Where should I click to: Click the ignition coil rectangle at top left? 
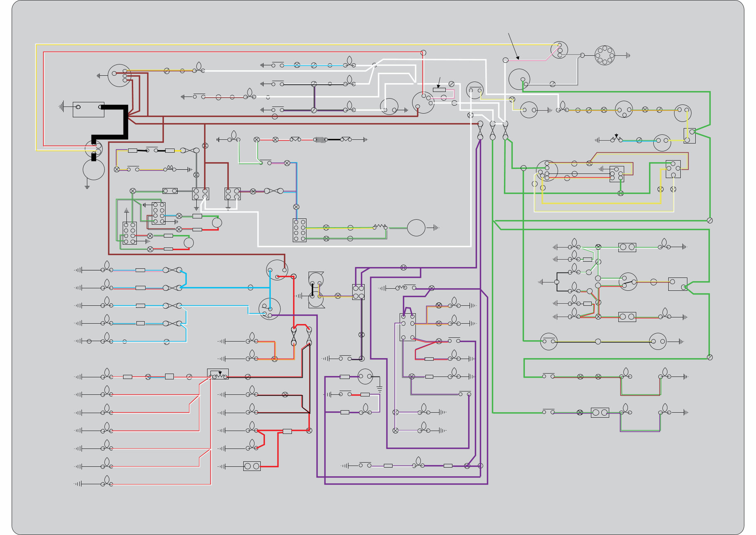click(x=88, y=109)
